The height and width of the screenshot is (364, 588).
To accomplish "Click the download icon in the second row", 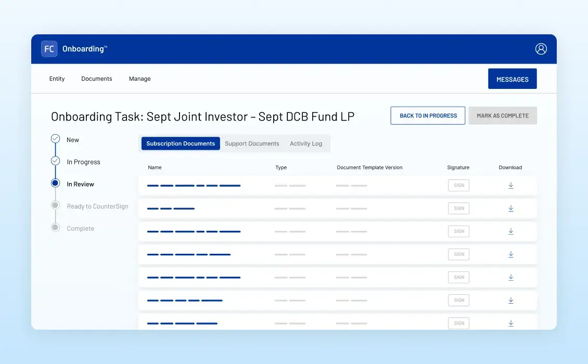I will click(x=510, y=208).
